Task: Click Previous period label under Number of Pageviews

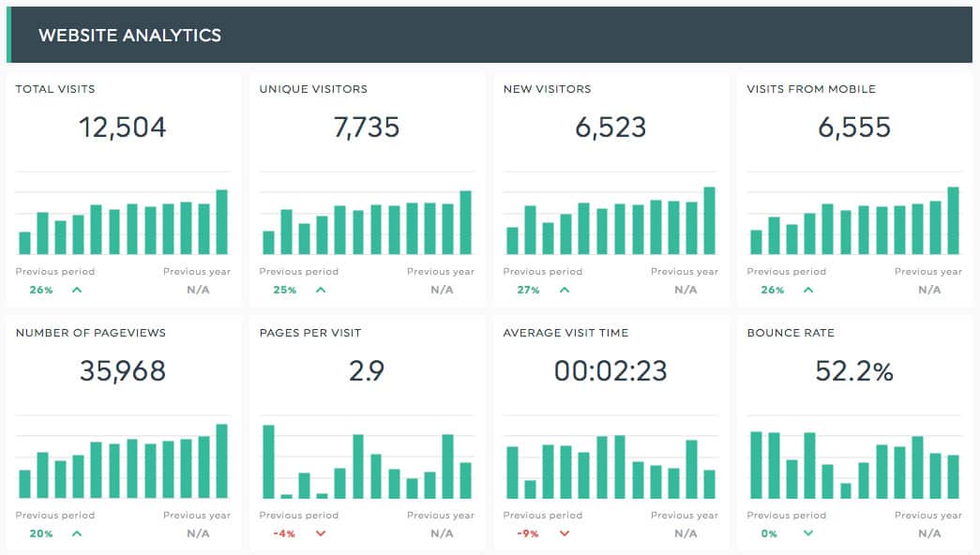Action: click(x=55, y=516)
